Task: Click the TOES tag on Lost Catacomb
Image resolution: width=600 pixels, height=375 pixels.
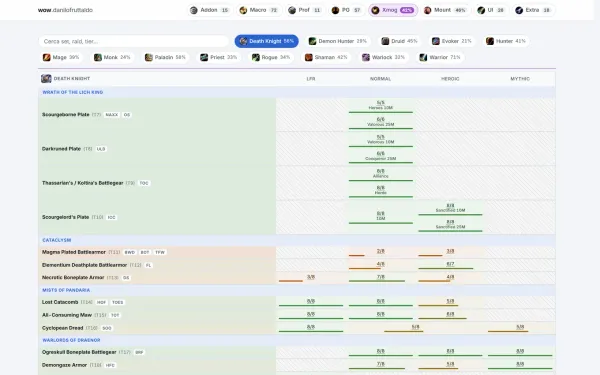Action: 118,302
